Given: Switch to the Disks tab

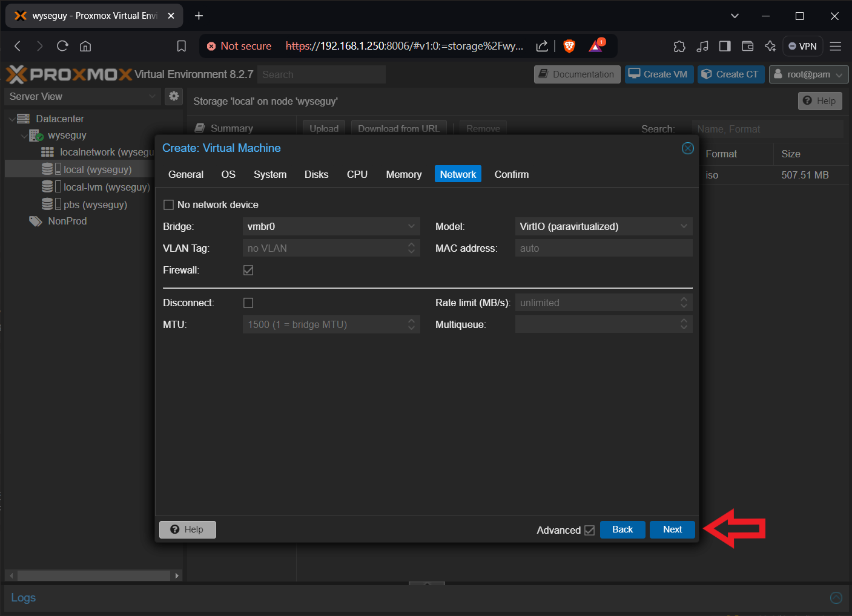Looking at the screenshot, I should pos(316,174).
